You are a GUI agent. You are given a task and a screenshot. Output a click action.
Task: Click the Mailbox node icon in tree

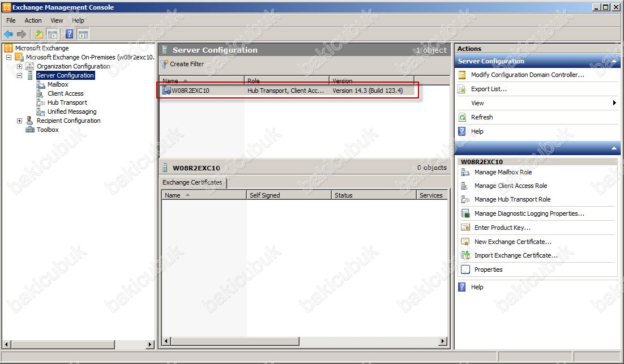point(41,84)
